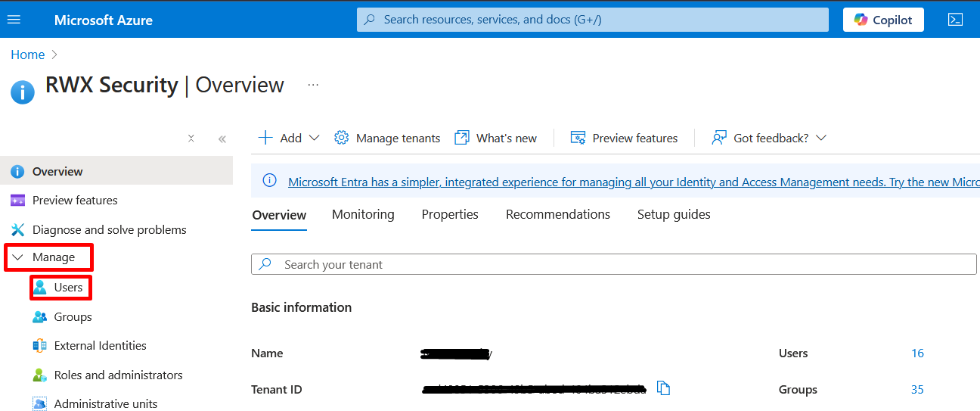Click the Preview features sidebar icon
Screen dimensions: 980x411
pos(17,201)
